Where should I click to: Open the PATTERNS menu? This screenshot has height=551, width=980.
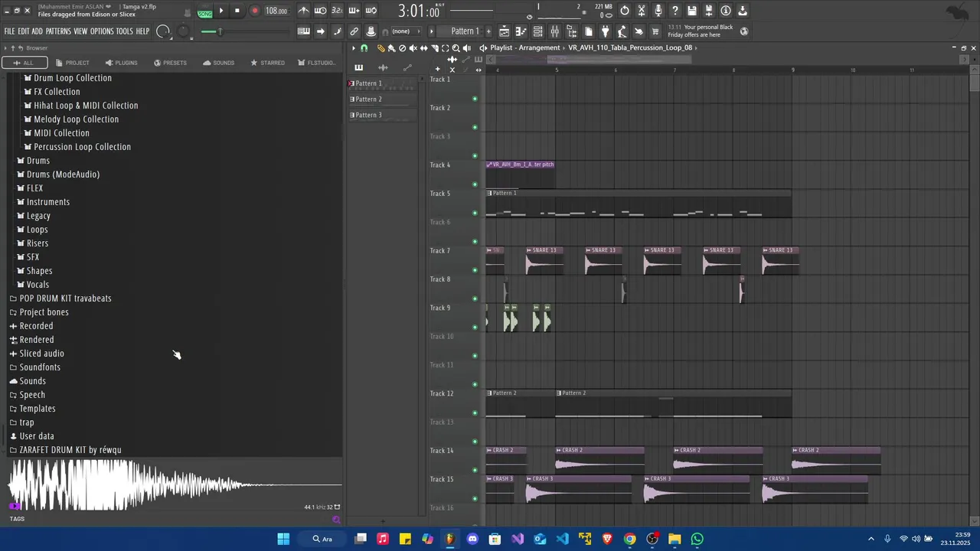(x=58, y=31)
